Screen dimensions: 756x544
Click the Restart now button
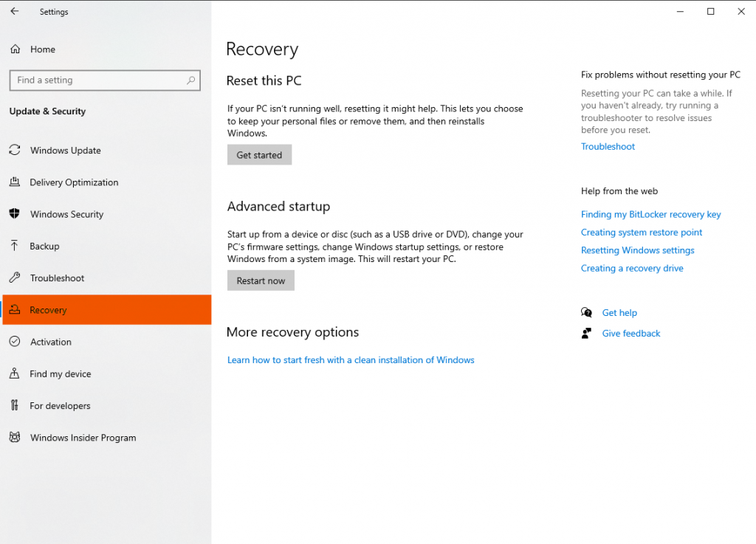[x=261, y=280]
